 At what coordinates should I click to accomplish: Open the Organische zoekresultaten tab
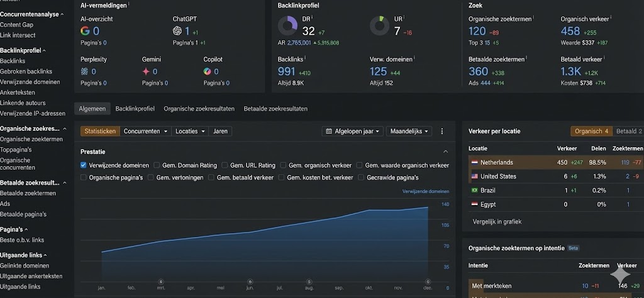click(199, 109)
